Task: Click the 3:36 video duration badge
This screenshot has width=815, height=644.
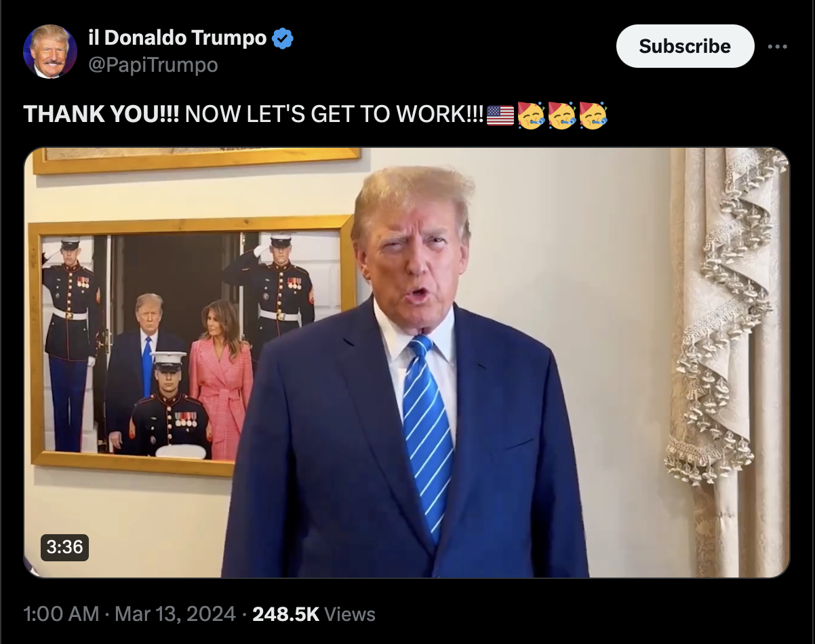Action: (65, 546)
